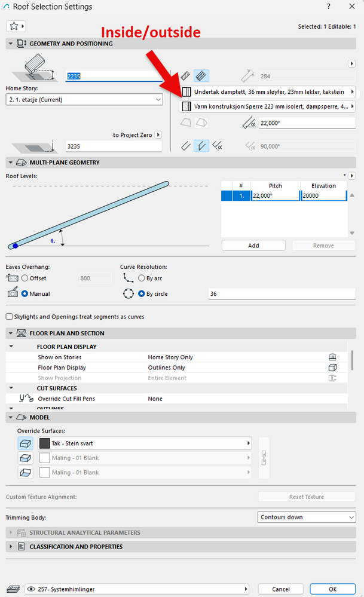Select the Manual eaves overhang radio
The height and width of the screenshot is (597, 364).
click(x=25, y=293)
